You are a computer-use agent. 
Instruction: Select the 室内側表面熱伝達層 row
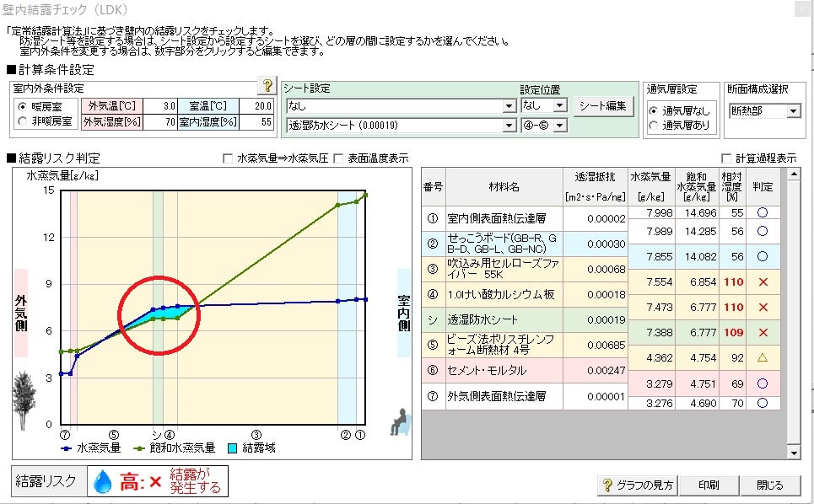pyautogui.click(x=525, y=218)
